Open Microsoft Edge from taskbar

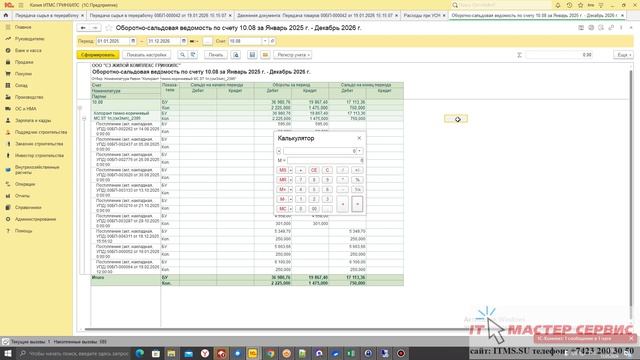coord(140,353)
